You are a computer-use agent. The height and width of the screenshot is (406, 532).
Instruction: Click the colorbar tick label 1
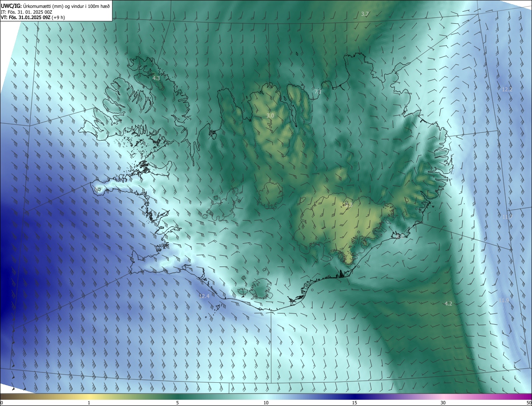point(89,403)
